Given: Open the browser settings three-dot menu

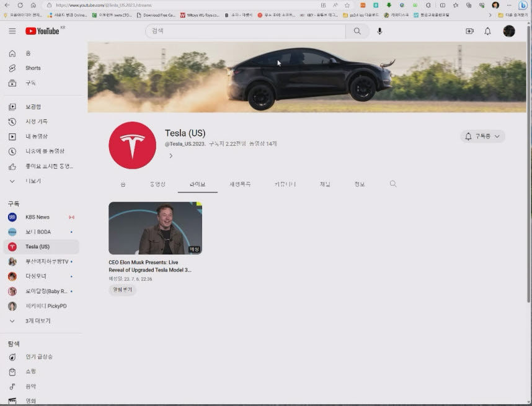Looking at the screenshot, I should [509, 5].
